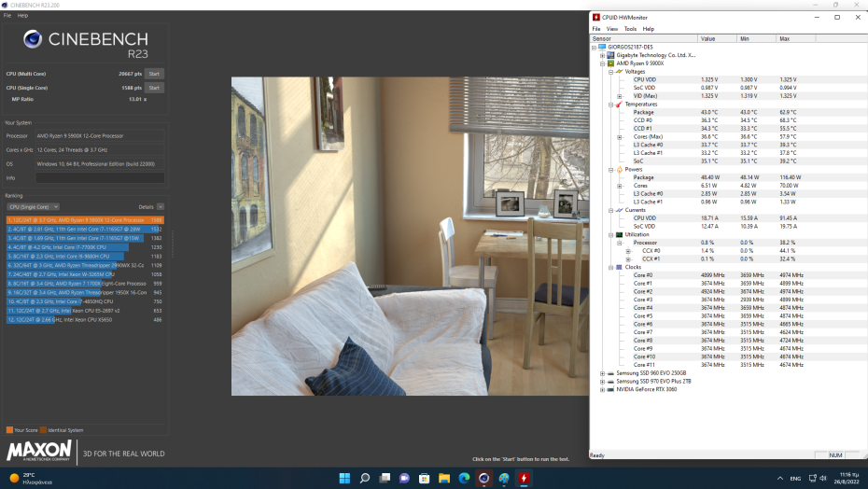Expand the VID (Max) voltage row
The image size is (868, 489).
click(620, 96)
